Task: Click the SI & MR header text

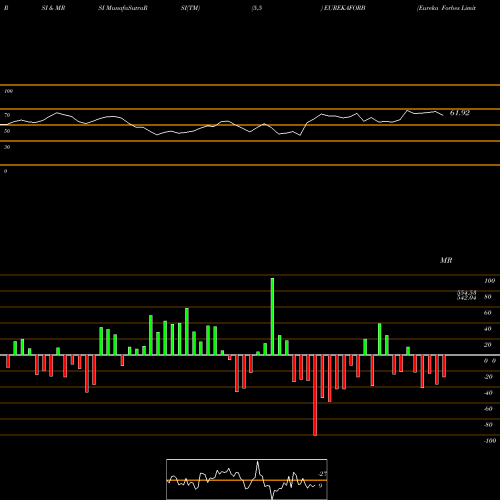Action: [x=53, y=8]
